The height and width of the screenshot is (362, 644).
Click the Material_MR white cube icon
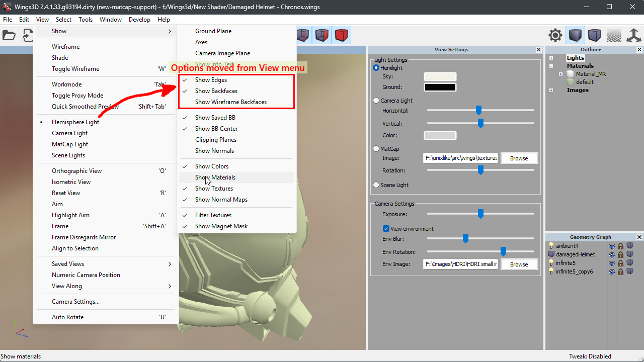[x=570, y=74]
